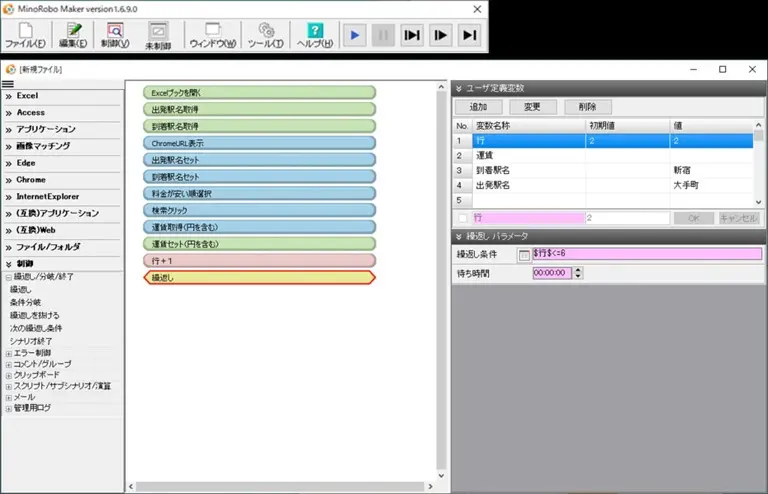Open the ヘルプ(H) help icon
The image size is (768, 494).
(315, 35)
